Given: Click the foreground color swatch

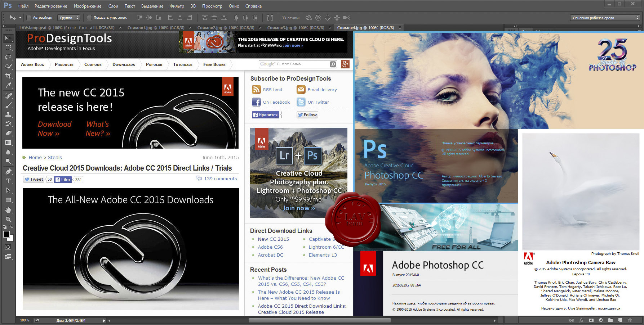Looking at the screenshot, I should [6, 234].
